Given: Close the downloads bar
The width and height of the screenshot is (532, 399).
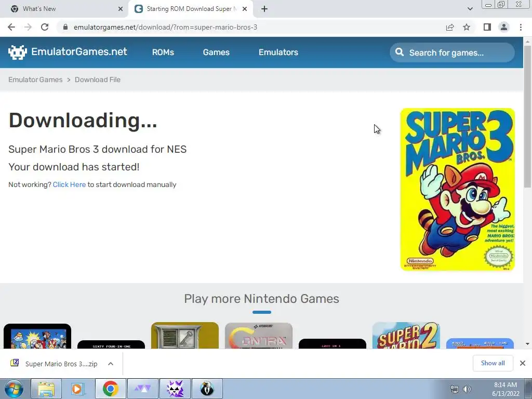Looking at the screenshot, I should [x=523, y=363].
